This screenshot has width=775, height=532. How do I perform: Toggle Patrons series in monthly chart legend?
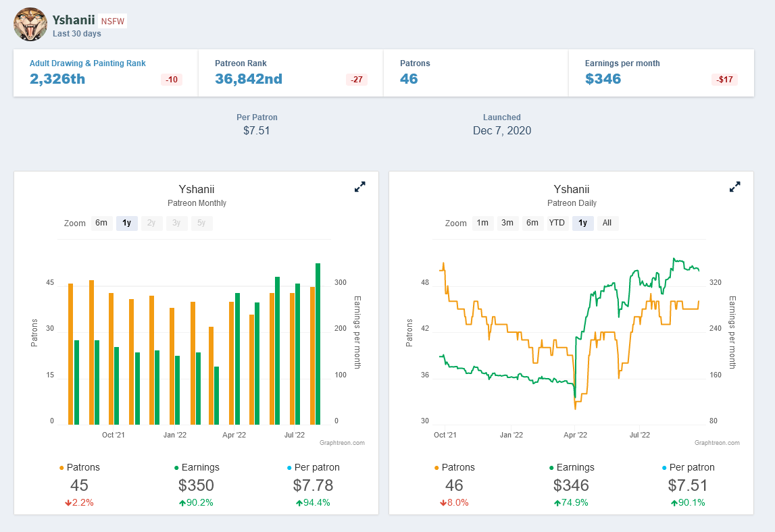click(80, 467)
